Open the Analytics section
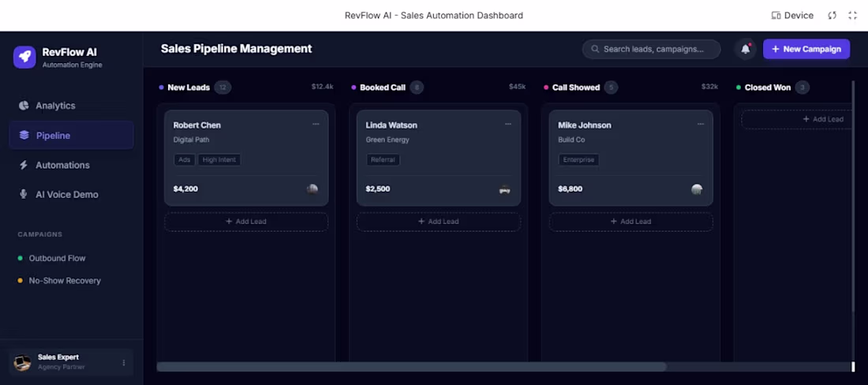Screen dimensions: 868x385 coord(71,106)
